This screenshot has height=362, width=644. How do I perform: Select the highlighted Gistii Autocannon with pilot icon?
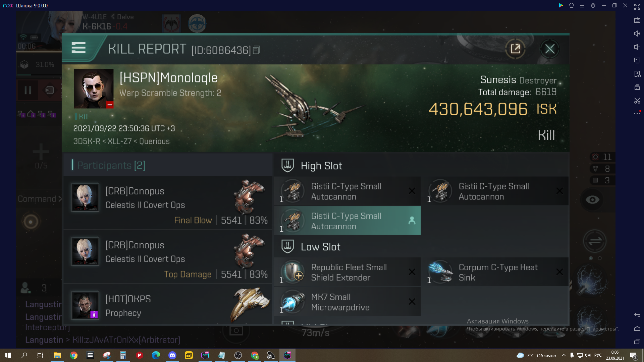tap(347, 221)
